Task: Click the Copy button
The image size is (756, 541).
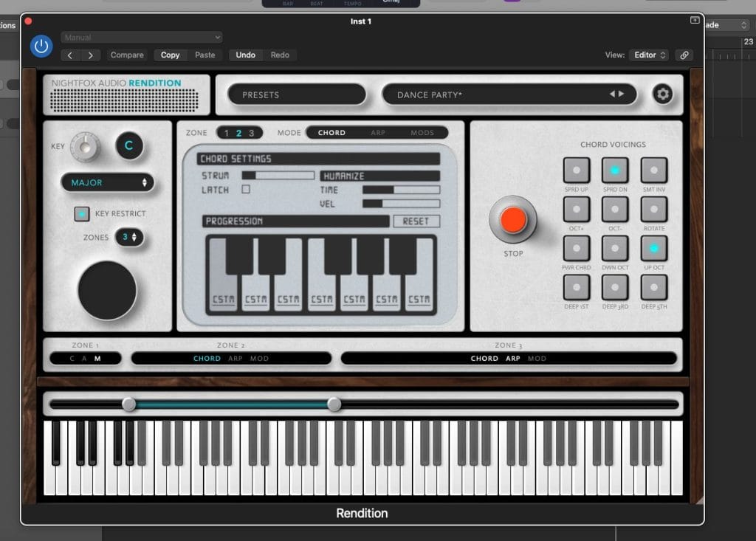Action: (x=170, y=55)
